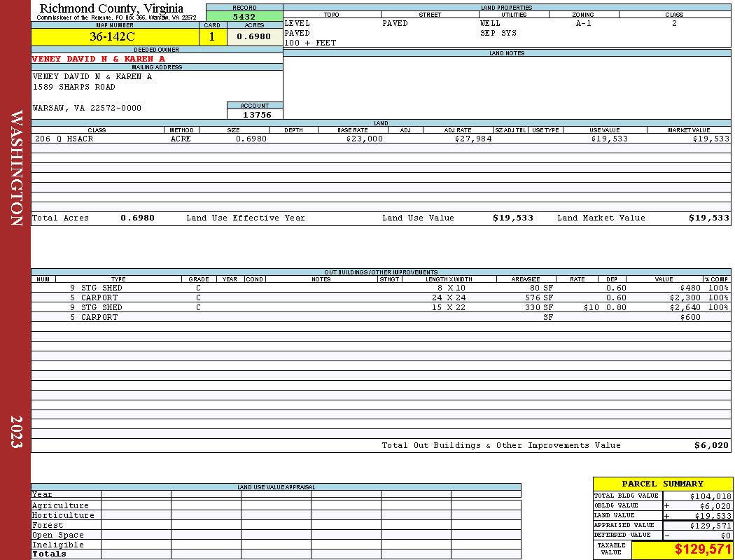
Task: Select account number 13756
Action: tap(257, 115)
